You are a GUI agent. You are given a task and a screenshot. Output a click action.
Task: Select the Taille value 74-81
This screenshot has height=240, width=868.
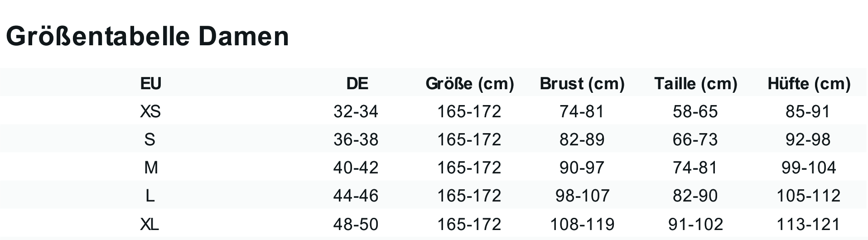pyautogui.click(x=695, y=168)
